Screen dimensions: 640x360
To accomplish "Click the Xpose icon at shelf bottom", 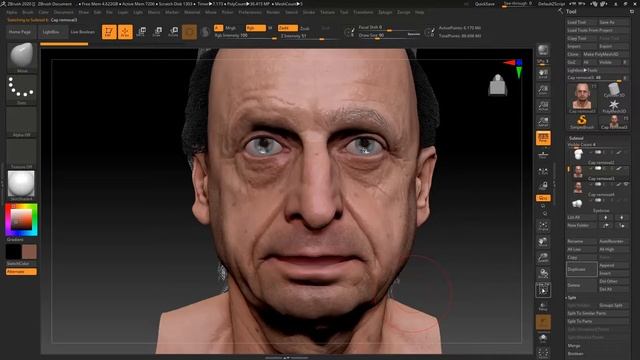I will (543, 353).
